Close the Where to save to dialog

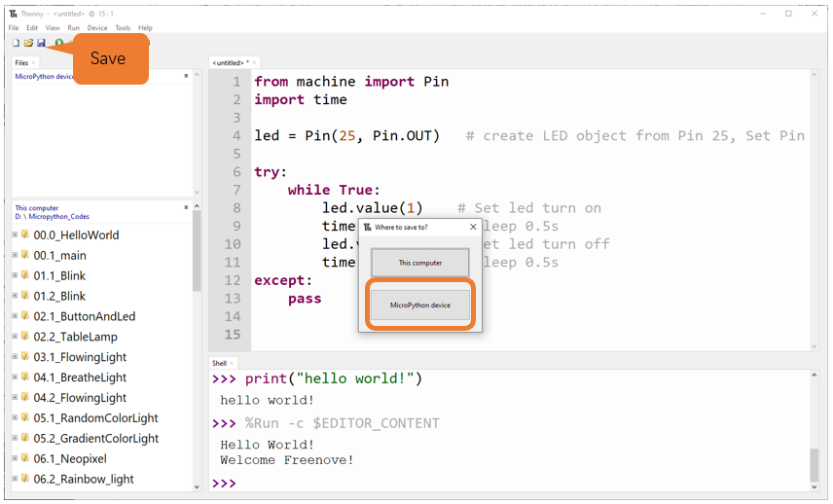tap(473, 227)
